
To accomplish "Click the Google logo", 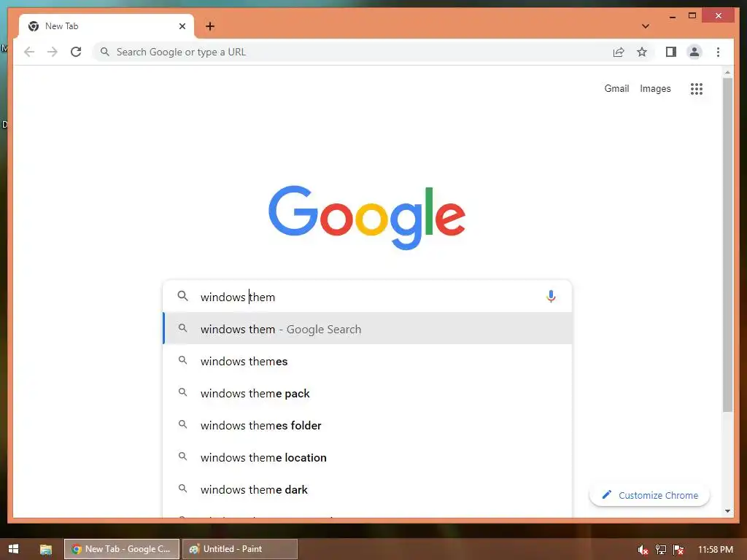I will point(367,217).
